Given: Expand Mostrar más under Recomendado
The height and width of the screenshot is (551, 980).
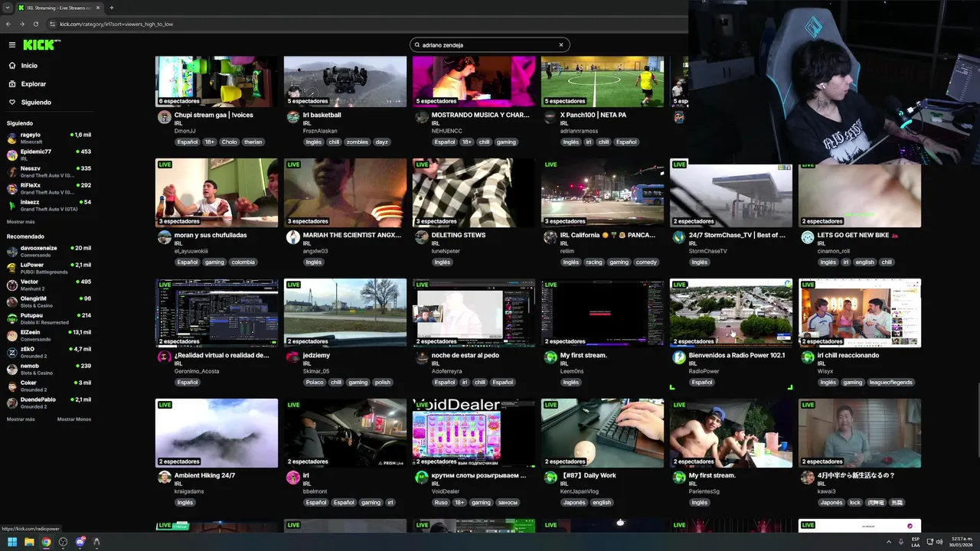Looking at the screenshot, I should click(21, 419).
